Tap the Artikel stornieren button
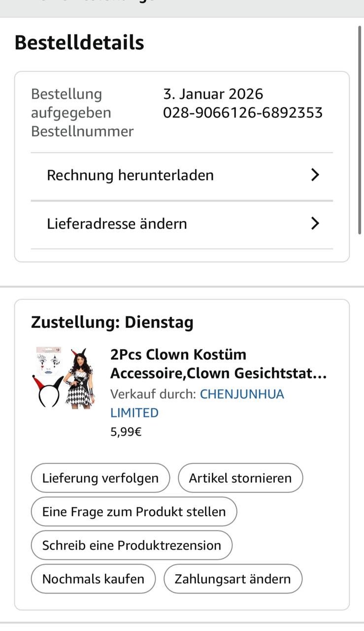Viewport: 364px width, 631px height. 240,478
